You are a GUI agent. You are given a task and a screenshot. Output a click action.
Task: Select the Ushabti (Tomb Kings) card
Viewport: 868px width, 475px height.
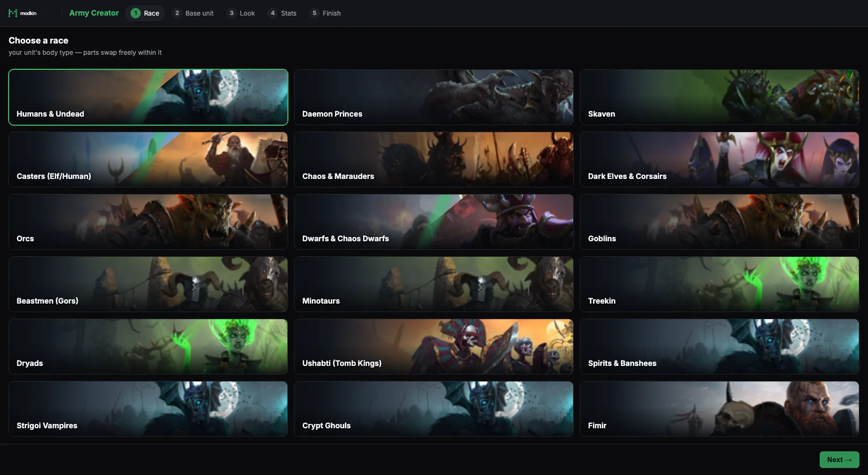[434, 347]
